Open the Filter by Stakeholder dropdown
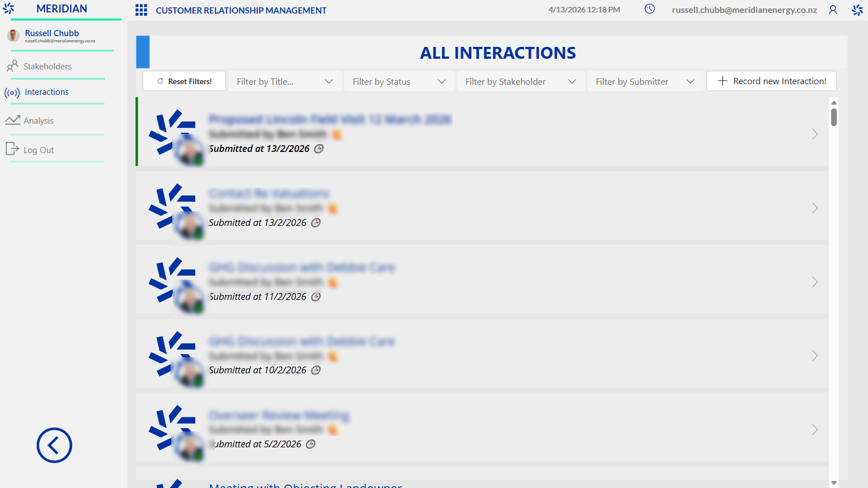This screenshot has height=488, width=868. point(520,81)
